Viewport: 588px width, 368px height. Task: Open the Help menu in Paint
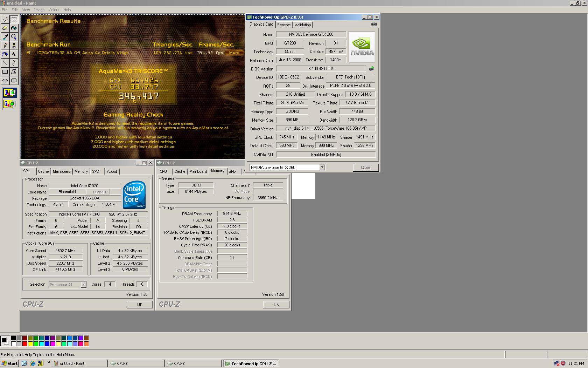(x=67, y=10)
